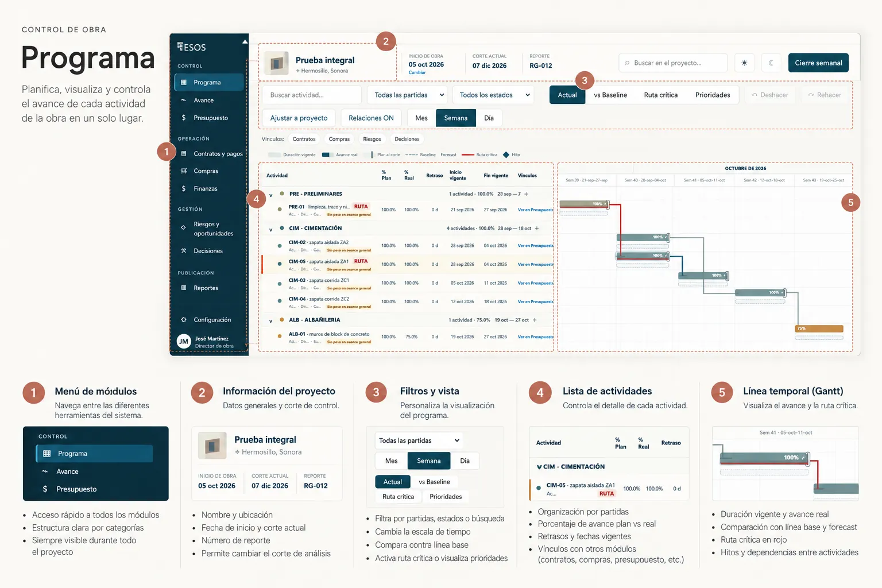Open the Reportes icon in the sidebar

184,288
